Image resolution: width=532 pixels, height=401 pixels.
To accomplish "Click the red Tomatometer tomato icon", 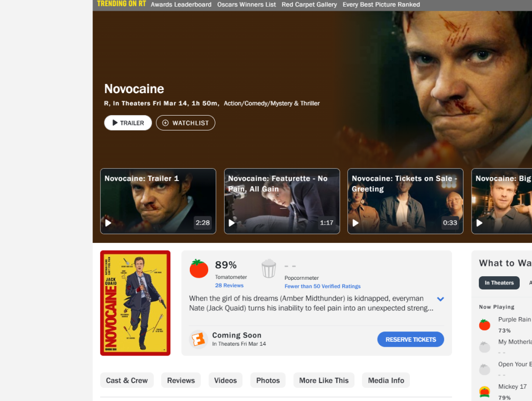I will click(x=199, y=269).
